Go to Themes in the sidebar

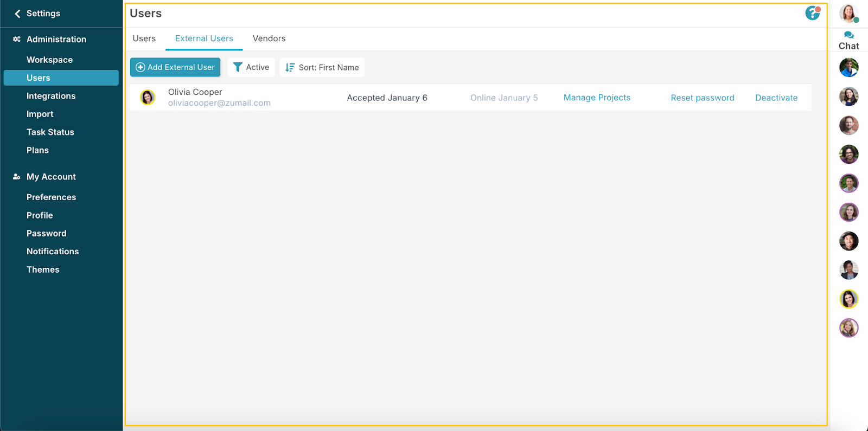(x=43, y=269)
